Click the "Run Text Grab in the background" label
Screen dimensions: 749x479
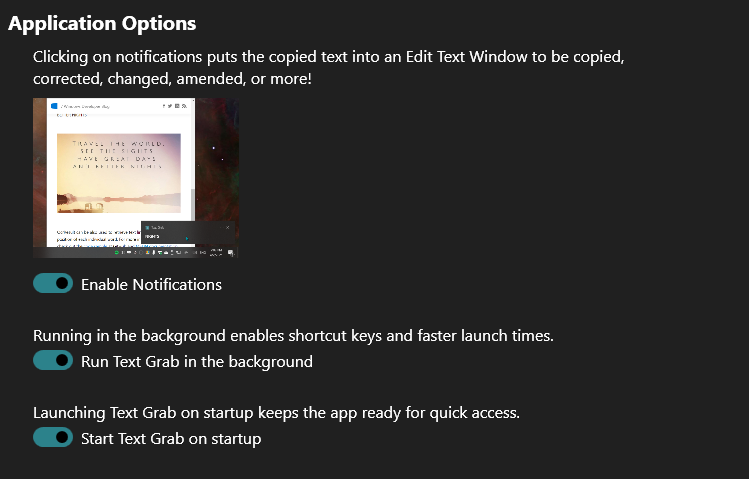click(x=196, y=361)
